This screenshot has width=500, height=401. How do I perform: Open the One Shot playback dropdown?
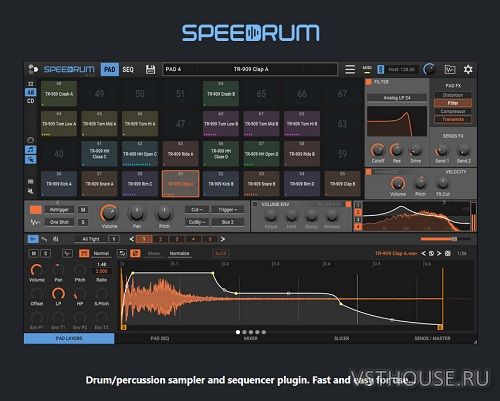(x=59, y=222)
